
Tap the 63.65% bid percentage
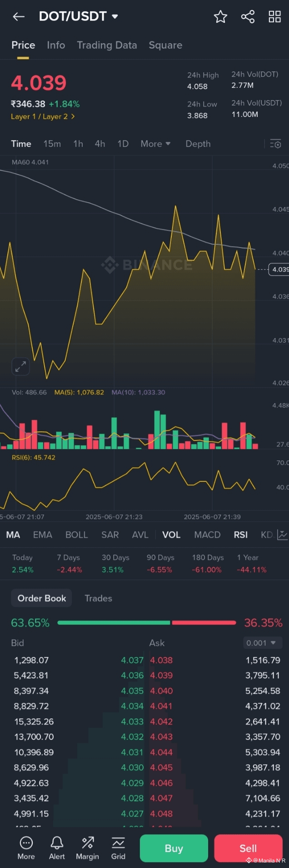(30, 623)
